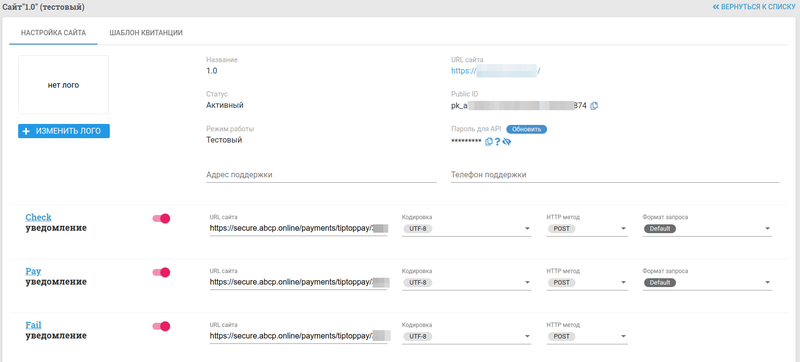Reveal the API password with the eye icon
This screenshot has height=362, width=800.
pyautogui.click(x=507, y=142)
